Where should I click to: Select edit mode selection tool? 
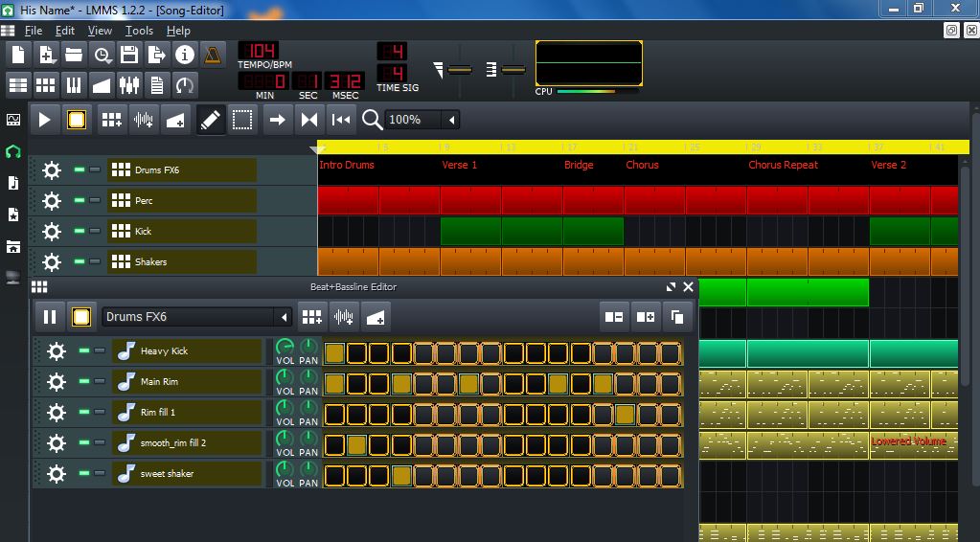coord(241,120)
